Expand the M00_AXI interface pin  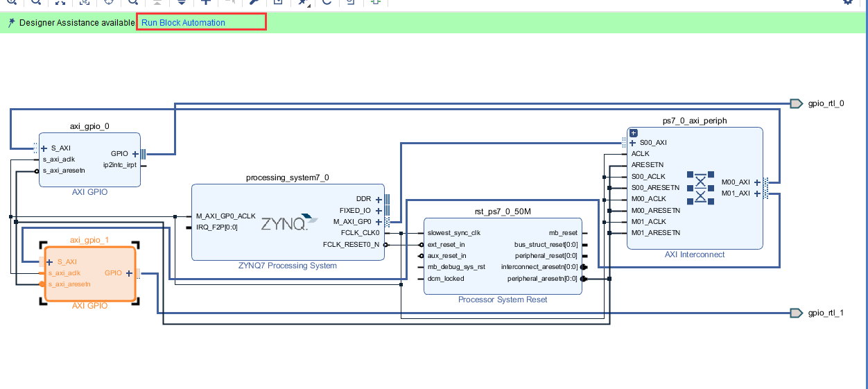click(756, 182)
